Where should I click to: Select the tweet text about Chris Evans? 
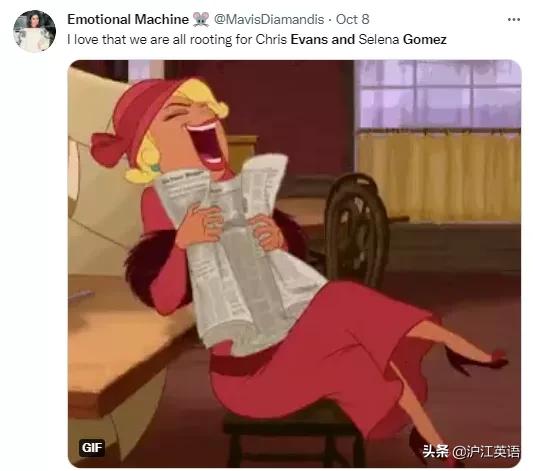click(257, 39)
